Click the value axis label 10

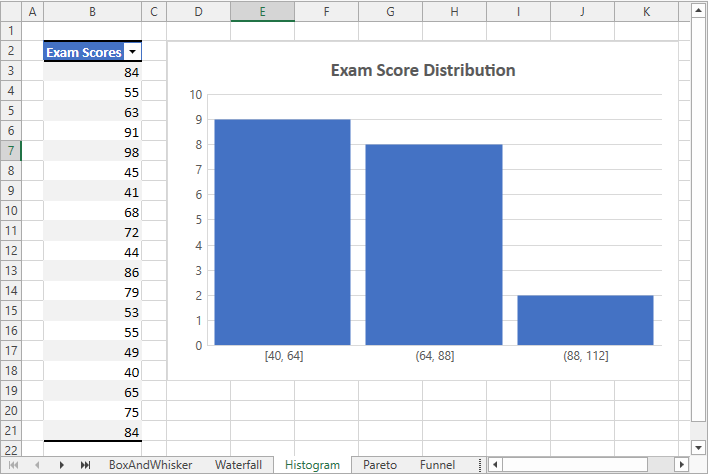(196, 95)
